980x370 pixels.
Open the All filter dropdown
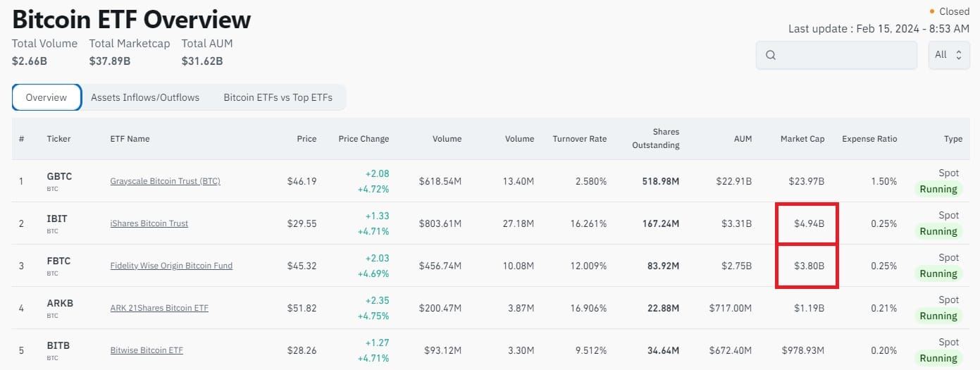coord(949,55)
